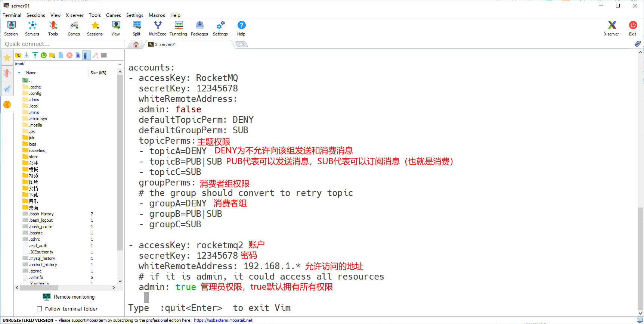This screenshot has height=324, width=644.
Task: Open the Tunneling toolbar button
Action: pyautogui.click(x=179, y=28)
